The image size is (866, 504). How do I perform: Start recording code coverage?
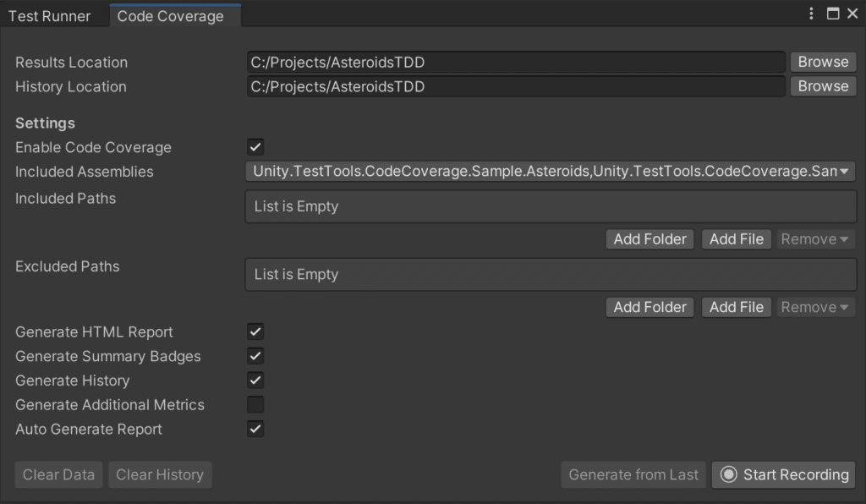click(x=787, y=474)
